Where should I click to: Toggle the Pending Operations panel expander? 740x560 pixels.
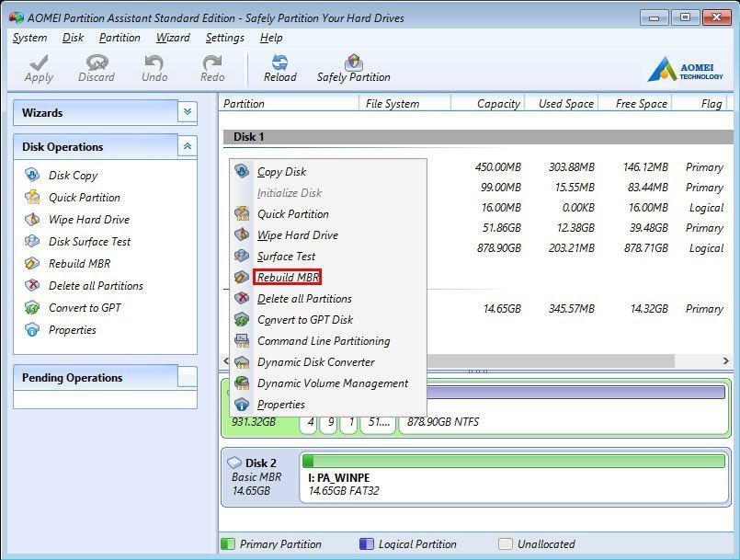pyautogui.click(x=188, y=377)
